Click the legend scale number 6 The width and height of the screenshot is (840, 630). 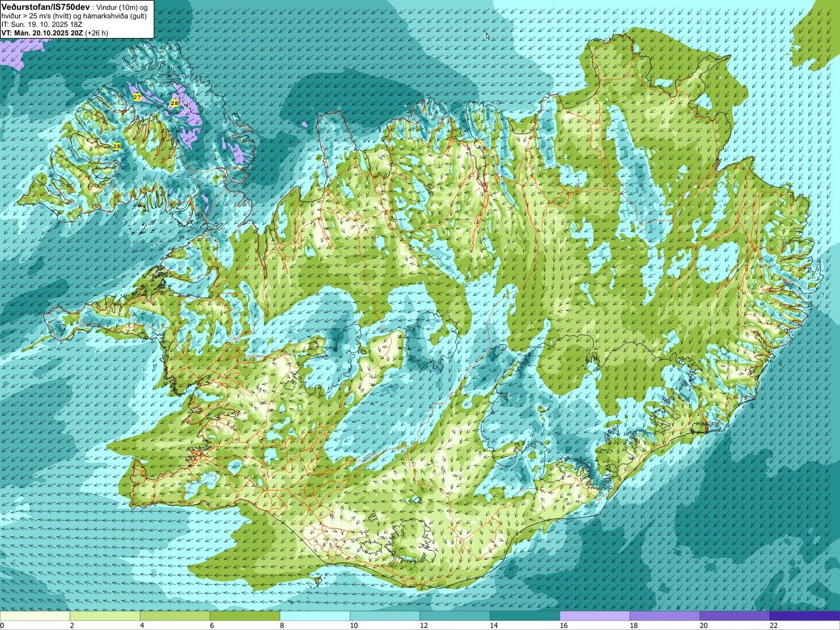(x=212, y=625)
